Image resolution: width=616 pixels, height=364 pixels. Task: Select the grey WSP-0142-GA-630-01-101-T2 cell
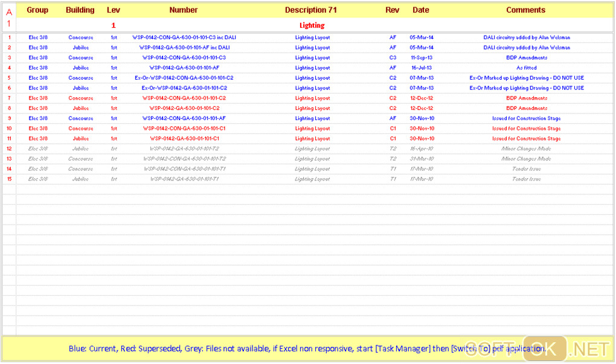(x=184, y=149)
